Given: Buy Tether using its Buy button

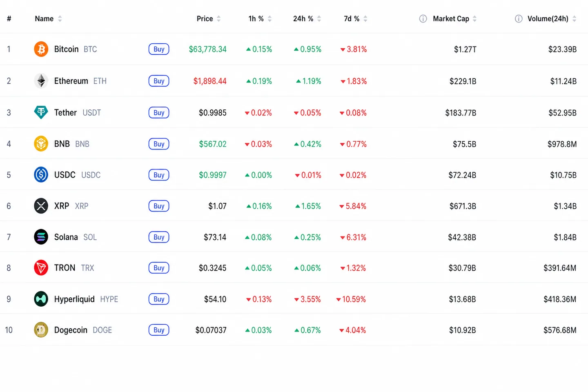Looking at the screenshot, I should click(159, 113).
